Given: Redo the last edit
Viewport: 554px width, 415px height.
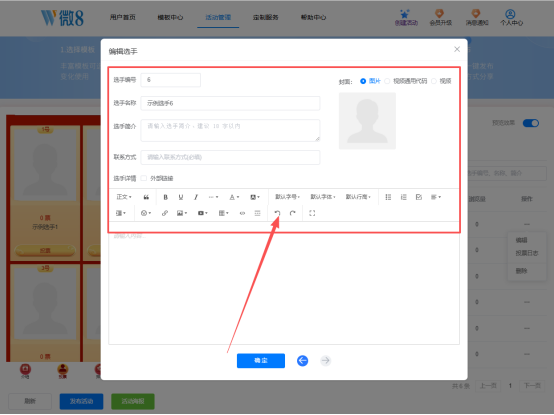Looking at the screenshot, I should pyautogui.click(x=293, y=213).
